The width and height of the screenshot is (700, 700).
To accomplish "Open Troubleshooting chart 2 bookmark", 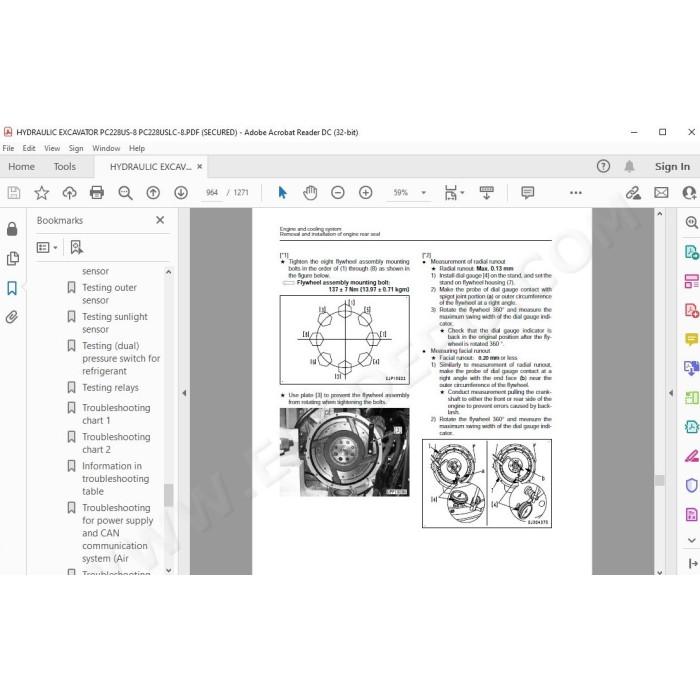I will coord(116,443).
